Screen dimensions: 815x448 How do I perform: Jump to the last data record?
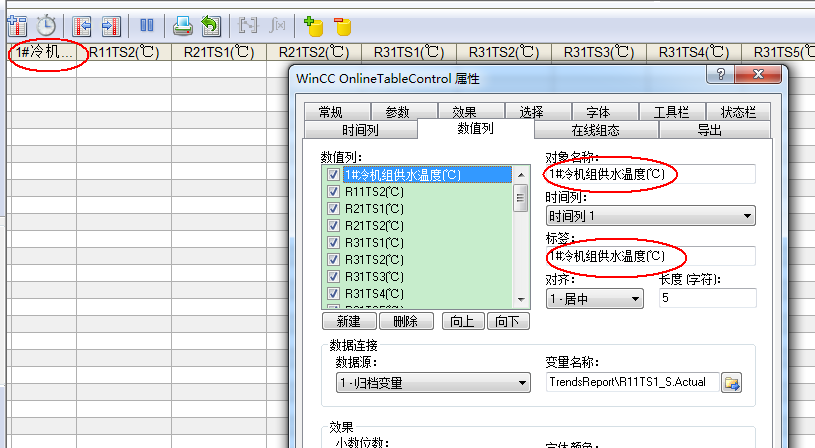[x=111, y=25]
